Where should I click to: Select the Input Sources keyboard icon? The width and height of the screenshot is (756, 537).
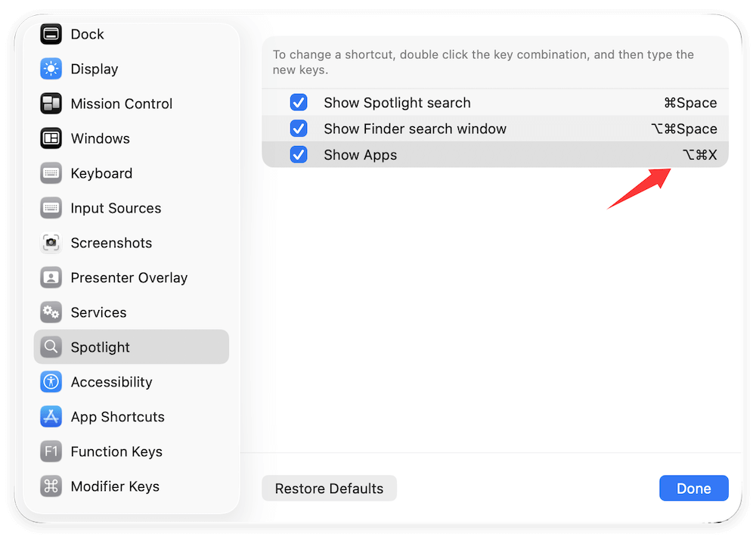[x=50, y=208]
